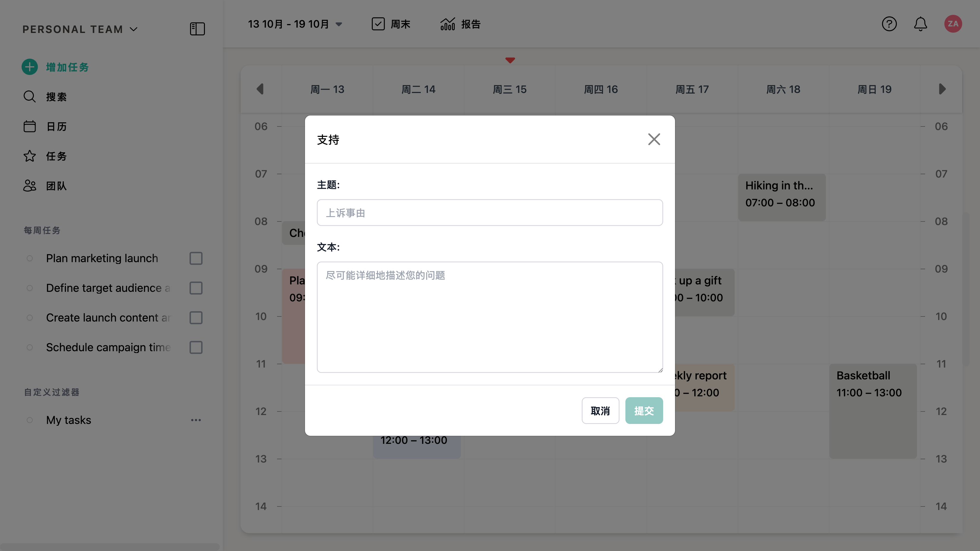The width and height of the screenshot is (980, 551).
Task: Click the search magnifier icon in sidebar
Action: [30, 96]
